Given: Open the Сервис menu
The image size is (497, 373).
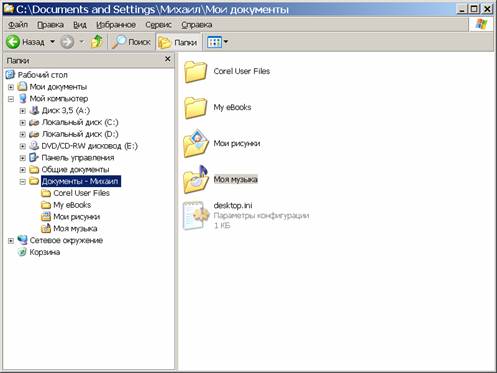Looking at the screenshot, I should click(x=158, y=25).
